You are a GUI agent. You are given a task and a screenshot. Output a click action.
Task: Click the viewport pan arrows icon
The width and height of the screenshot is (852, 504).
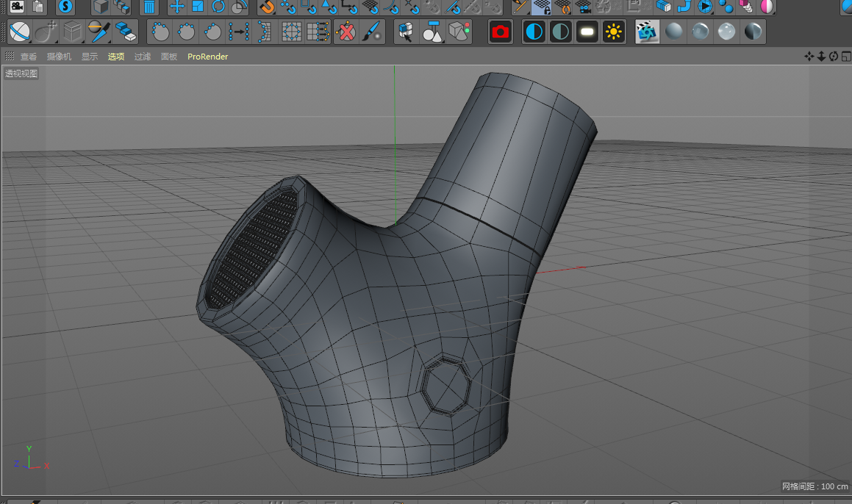pyautogui.click(x=809, y=57)
